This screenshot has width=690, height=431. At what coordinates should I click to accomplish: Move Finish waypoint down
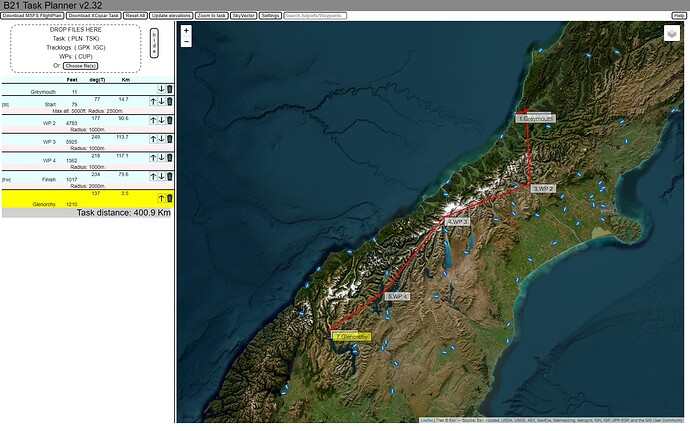pos(161,177)
